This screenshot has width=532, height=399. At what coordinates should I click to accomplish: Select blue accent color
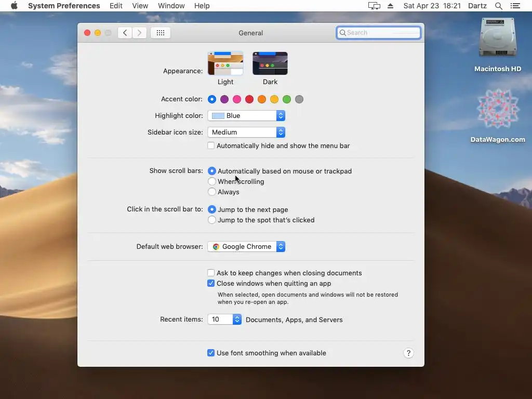pos(212,99)
